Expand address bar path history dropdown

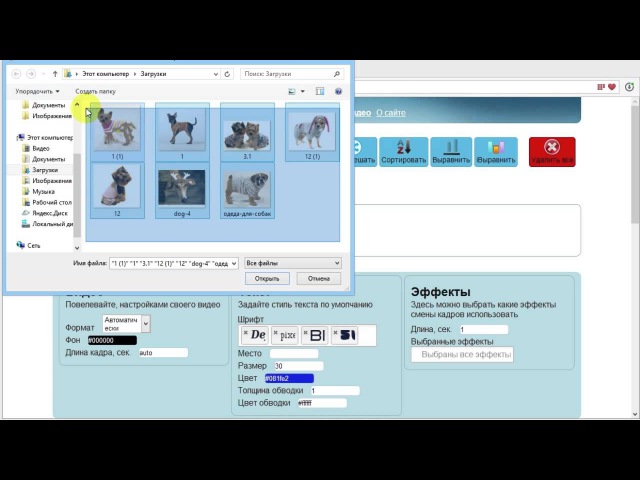216,74
